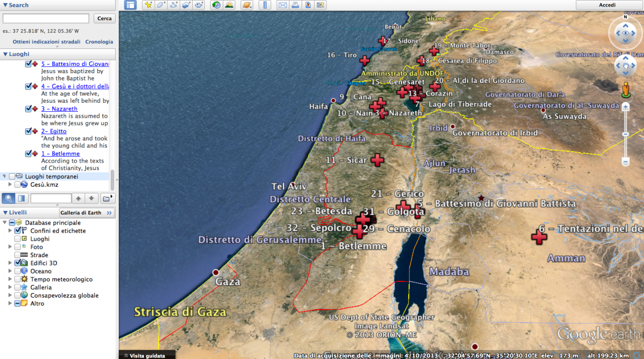Toggle sunlight across the landscape
The height and width of the screenshot is (359, 644).
tap(229, 5)
